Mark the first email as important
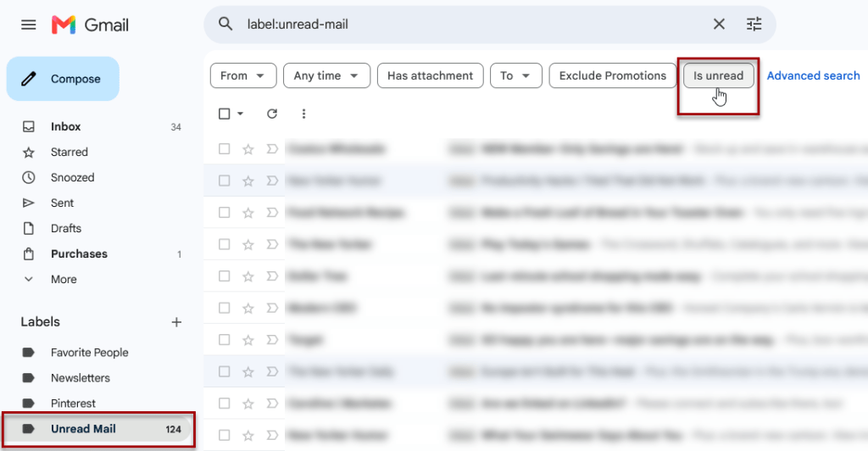The image size is (868, 451). [x=272, y=149]
